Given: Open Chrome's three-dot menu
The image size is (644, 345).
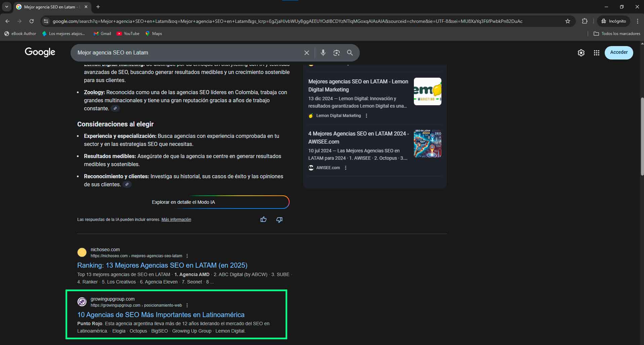Looking at the screenshot, I should click(637, 21).
